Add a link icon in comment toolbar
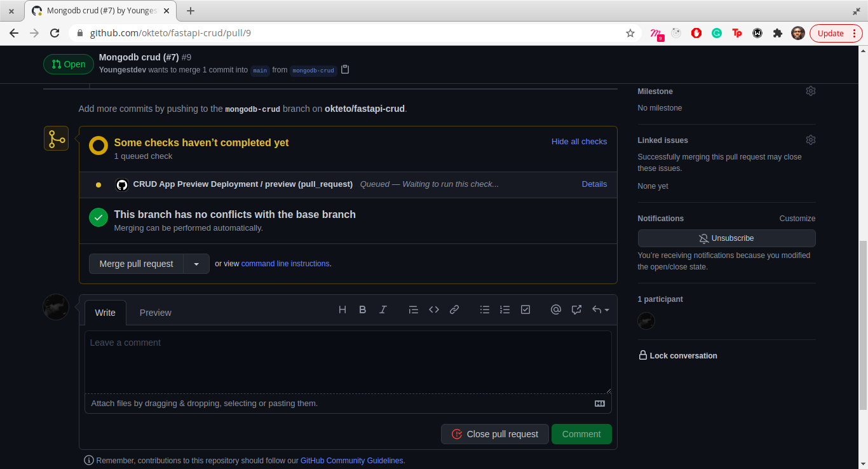This screenshot has height=469, width=868. click(x=454, y=309)
